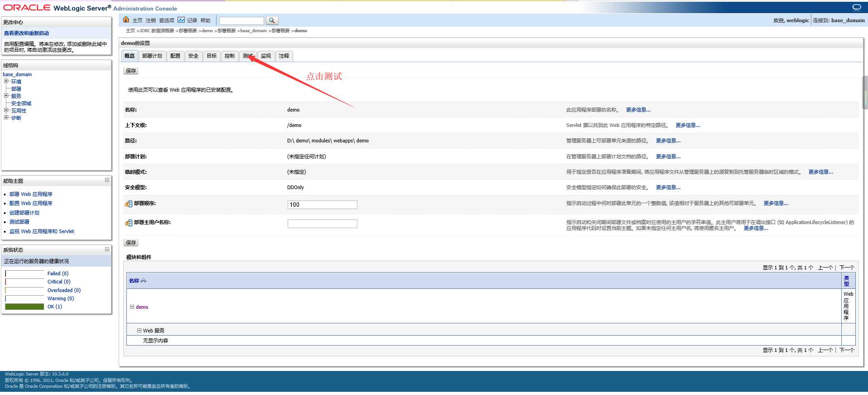
Task: Open the 注释 tab
Action: pyautogui.click(x=284, y=56)
